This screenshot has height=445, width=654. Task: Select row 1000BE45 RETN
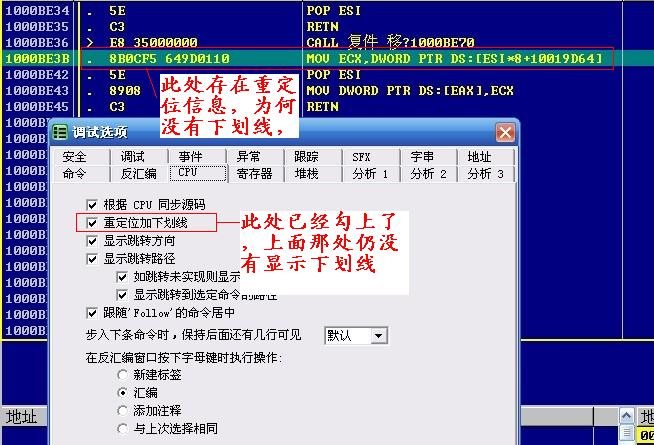(312, 107)
